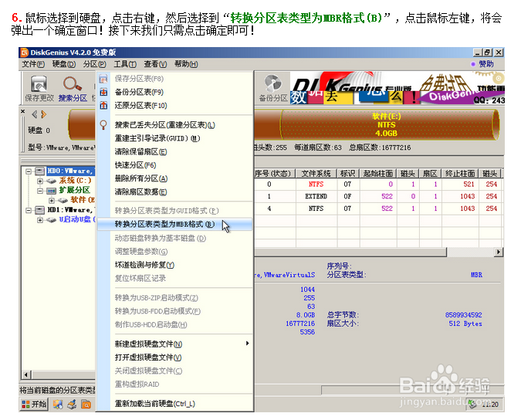Click the 软件(E:) NTFS 4.0GB partition bar
521x420 pixels.
(x=390, y=124)
